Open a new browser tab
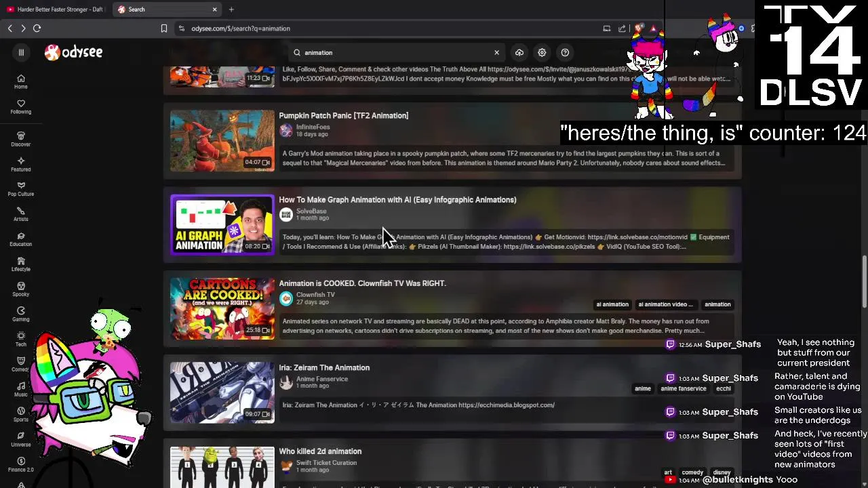This screenshot has width=868, height=488. [x=231, y=9]
